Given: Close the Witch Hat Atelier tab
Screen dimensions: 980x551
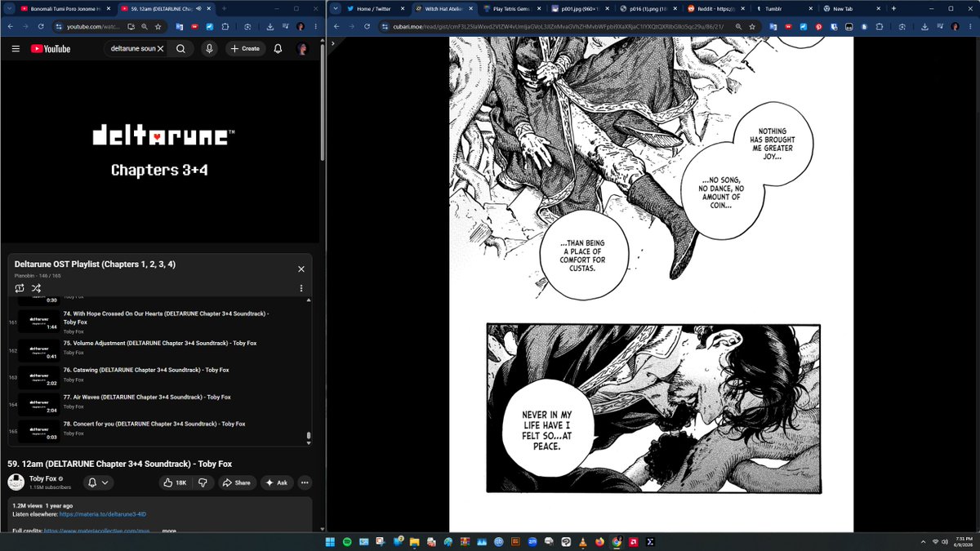Looking at the screenshot, I should pos(470,8).
